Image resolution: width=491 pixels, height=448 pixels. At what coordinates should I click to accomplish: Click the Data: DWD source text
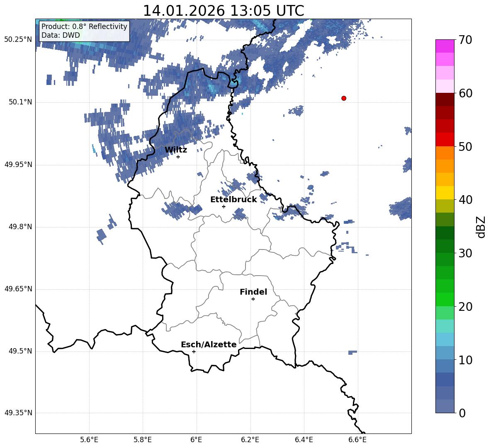61,36
